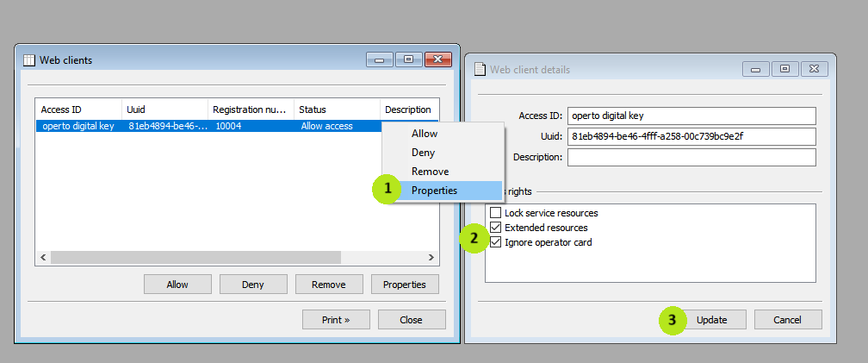Pick Remove in the context menu
868x363 pixels.
[x=430, y=172]
